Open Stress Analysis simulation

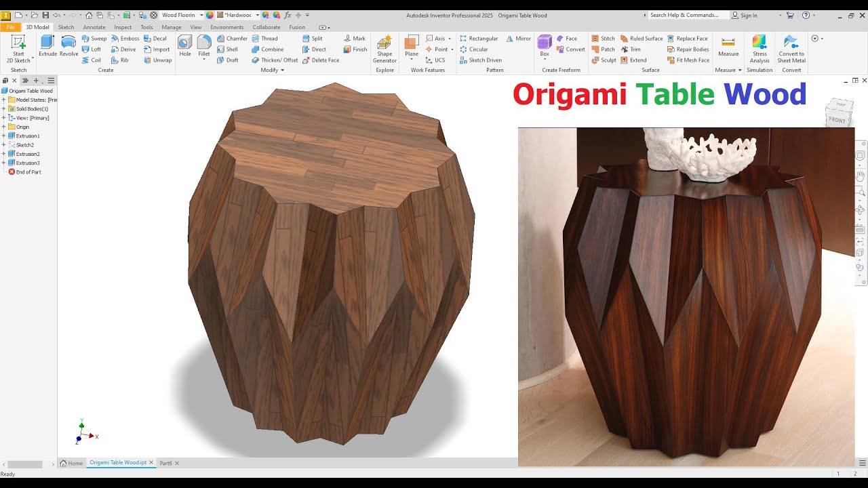pos(759,49)
